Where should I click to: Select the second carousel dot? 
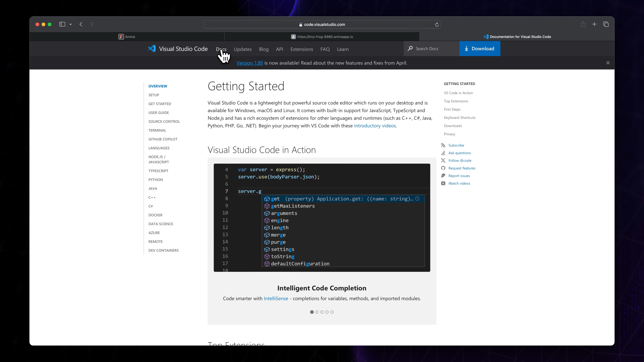click(317, 312)
